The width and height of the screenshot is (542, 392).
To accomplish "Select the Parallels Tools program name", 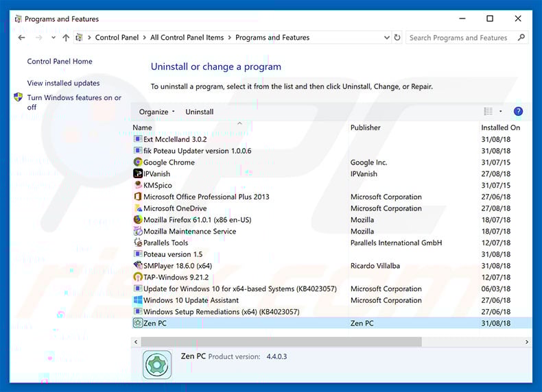I will [x=165, y=243].
